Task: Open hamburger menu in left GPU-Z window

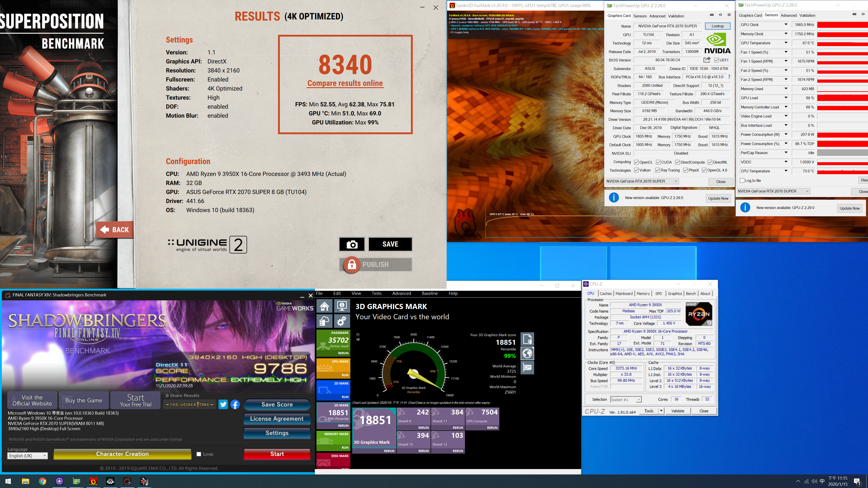Action: coord(729,15)
